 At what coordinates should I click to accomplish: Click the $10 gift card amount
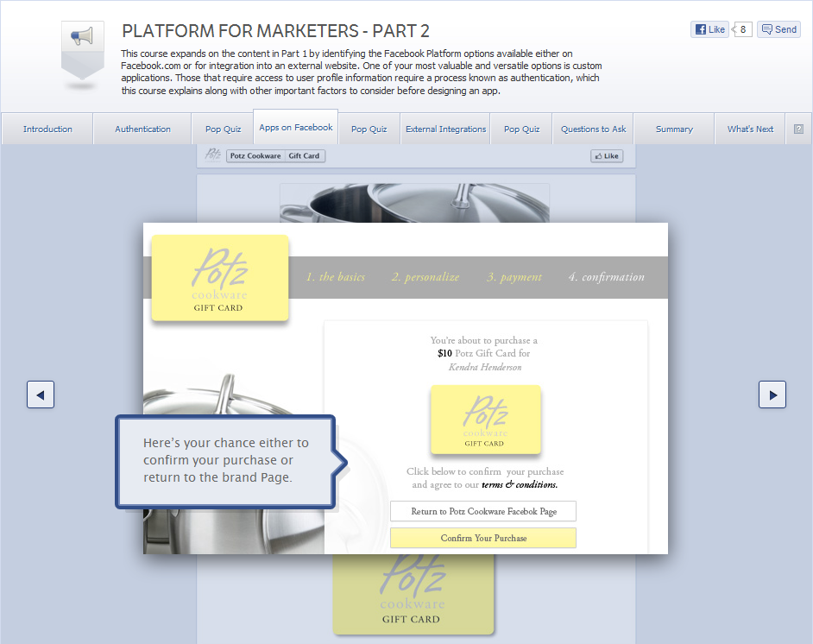point(444,353)
